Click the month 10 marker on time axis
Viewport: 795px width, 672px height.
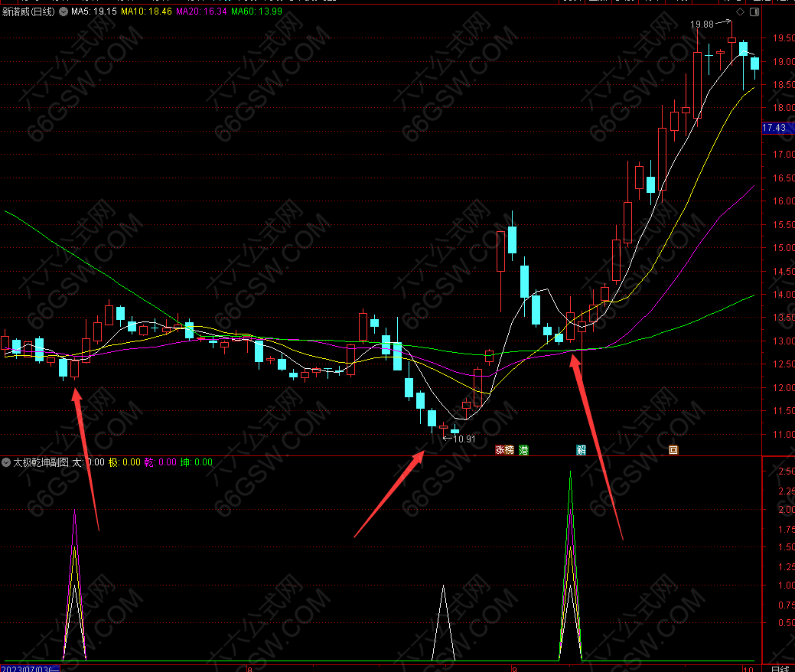click(x=748, y=669)
